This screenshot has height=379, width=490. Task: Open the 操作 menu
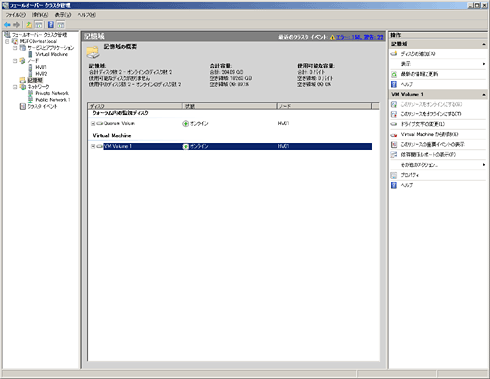click(40, 15)
